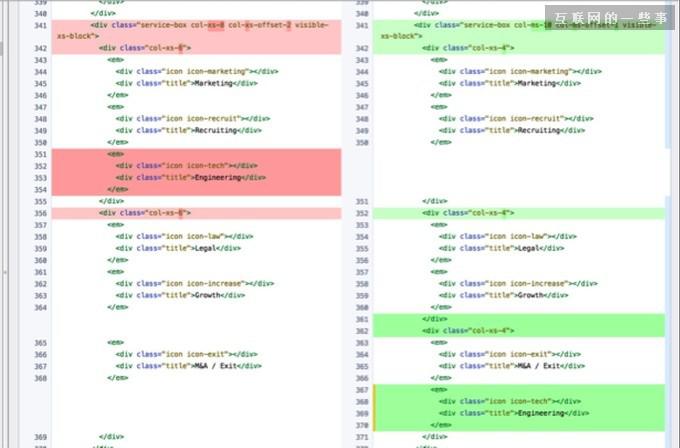This screenshot has width=680, height=448.
Task: Click line number 341 in the left pane
Action: click(40, 24)
